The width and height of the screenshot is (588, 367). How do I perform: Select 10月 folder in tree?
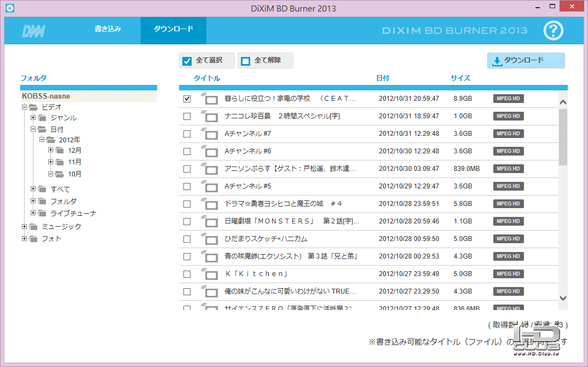tap(74, 174)
